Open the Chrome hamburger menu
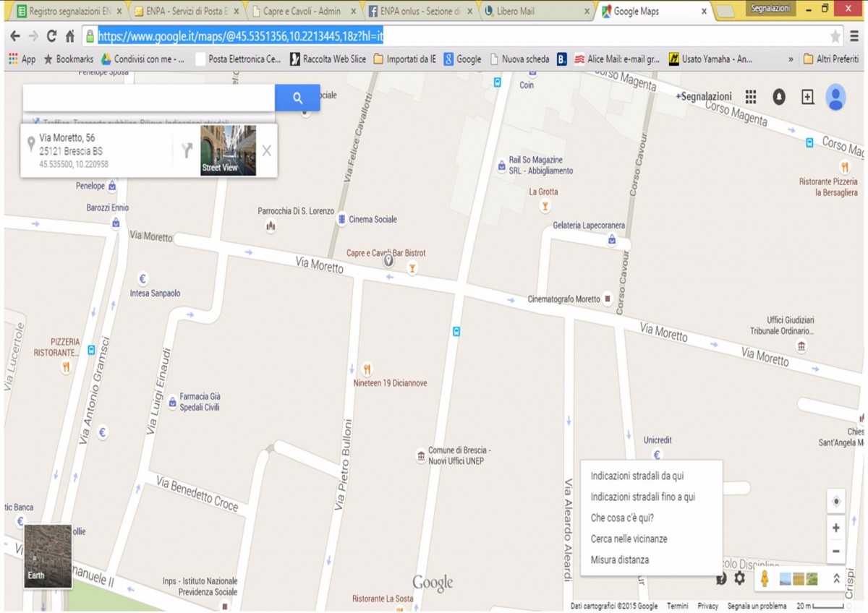The width and height of the screenshot is (868, 613). pyautogui.click(x=854, y=36)
